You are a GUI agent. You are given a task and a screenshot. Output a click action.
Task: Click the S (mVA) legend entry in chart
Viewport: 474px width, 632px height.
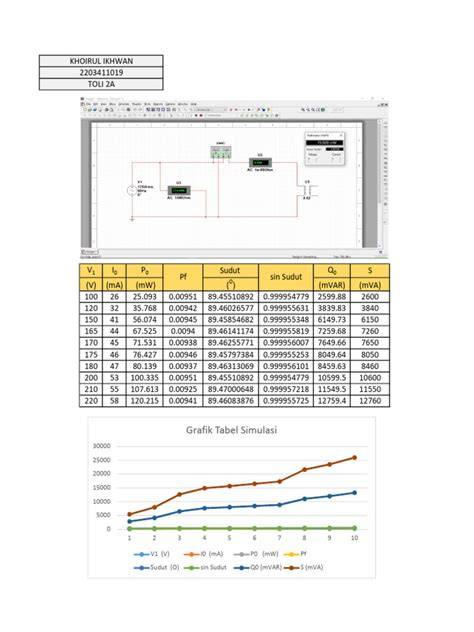click(303, 568)
